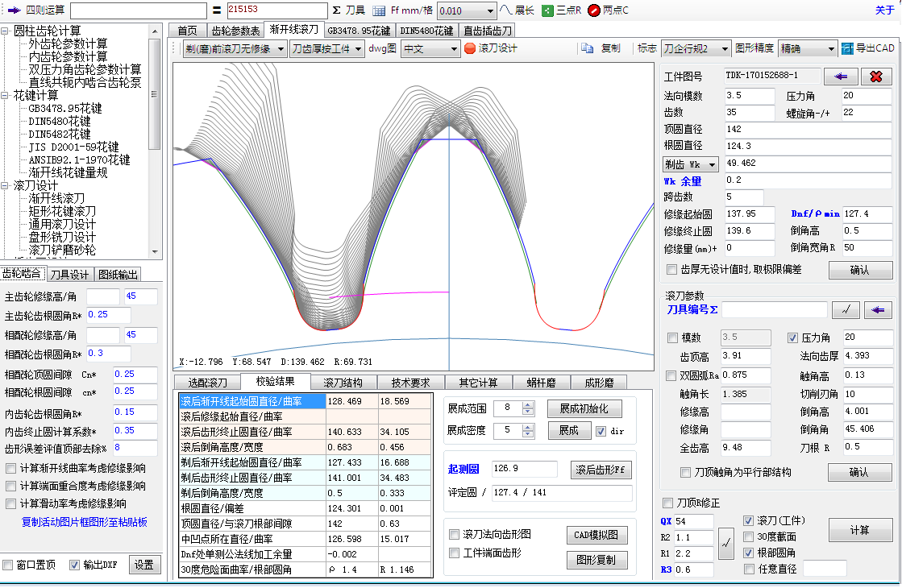
Task: Click the red X delete button
Action: (876, 77)
